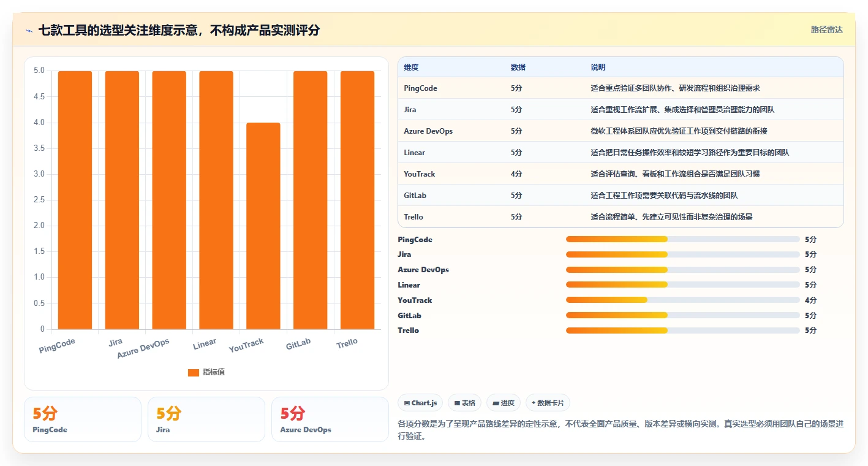Select the 进度 chip

tap(504, 403)
